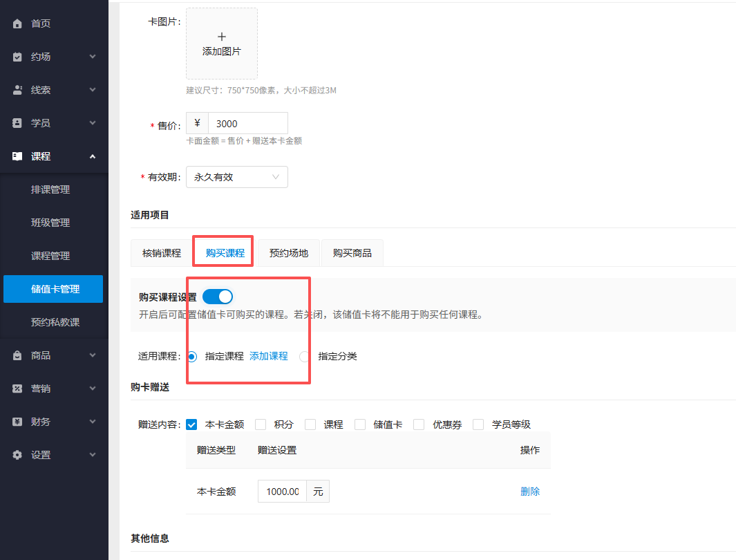
Task: Expand the 学员 sidebar submenu
Action: point(92,122)
